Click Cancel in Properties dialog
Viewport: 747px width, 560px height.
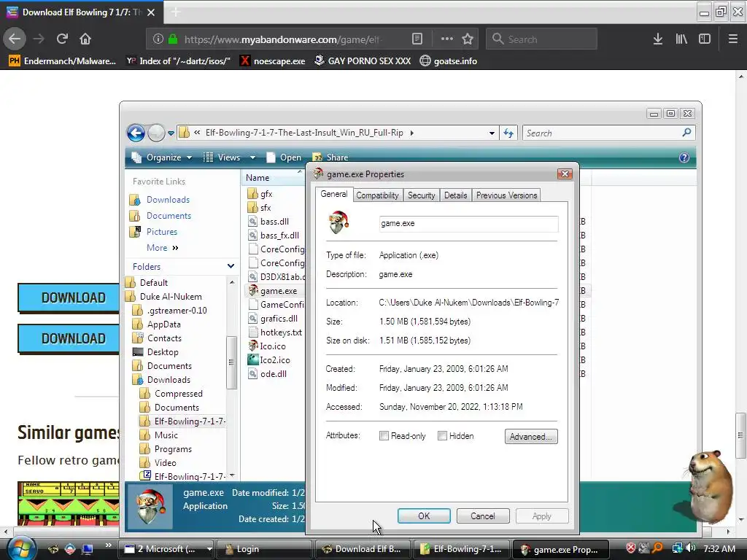coord(483,516)
